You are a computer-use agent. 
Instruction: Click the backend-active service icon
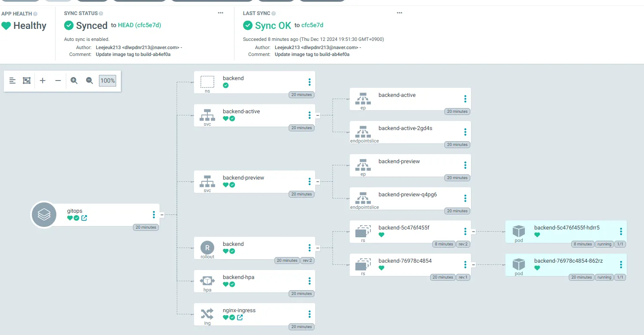(207, 115)
